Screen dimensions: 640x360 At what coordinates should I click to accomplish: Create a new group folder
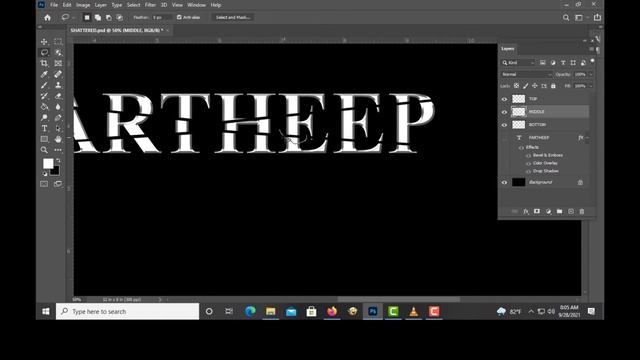click(x=560, y=211)
